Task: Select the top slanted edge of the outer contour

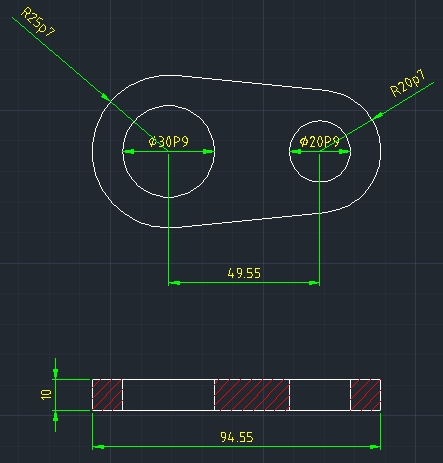Action: click(253, 83)
